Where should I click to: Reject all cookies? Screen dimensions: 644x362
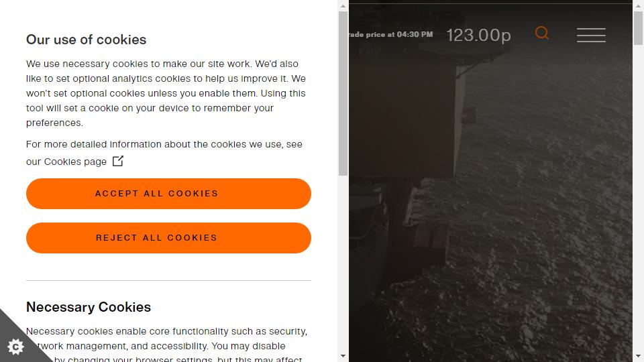pyautogui.click(x=168, y=238)
